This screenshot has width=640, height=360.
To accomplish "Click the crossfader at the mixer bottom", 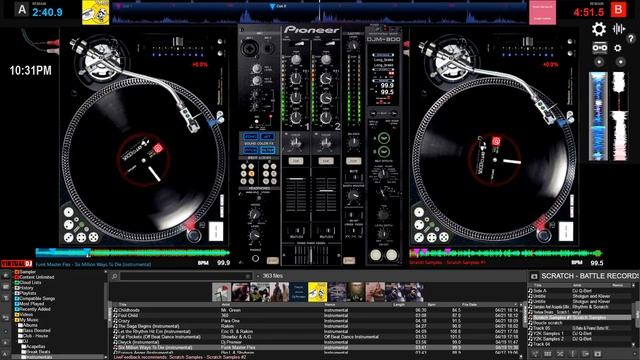I will coord(311,255).
